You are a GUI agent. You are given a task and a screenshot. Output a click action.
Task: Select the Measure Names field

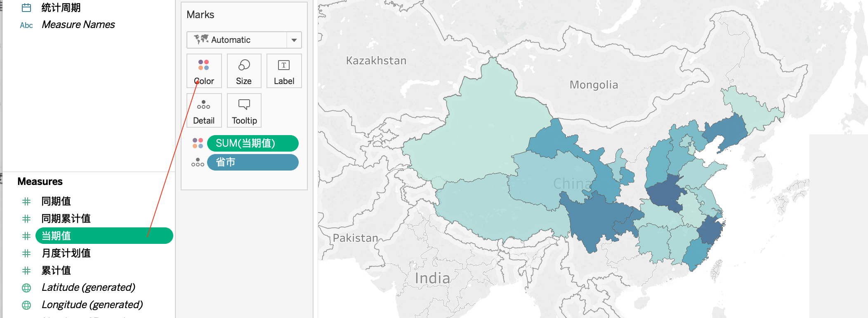78,25
